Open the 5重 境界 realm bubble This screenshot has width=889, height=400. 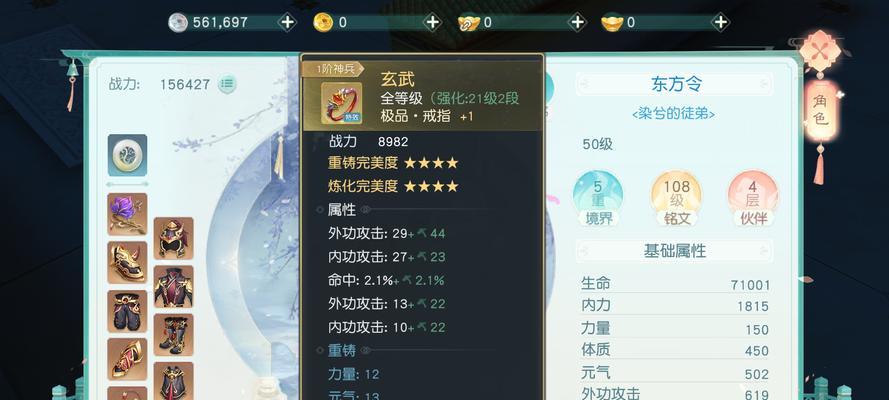[598, 198]
